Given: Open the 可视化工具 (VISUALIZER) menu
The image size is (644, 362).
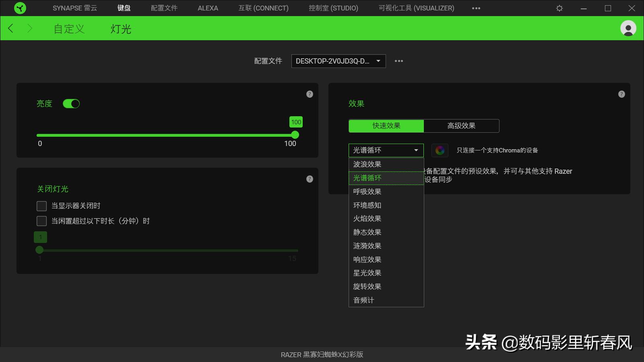Looking at the screenshot, I should (415, 8).
